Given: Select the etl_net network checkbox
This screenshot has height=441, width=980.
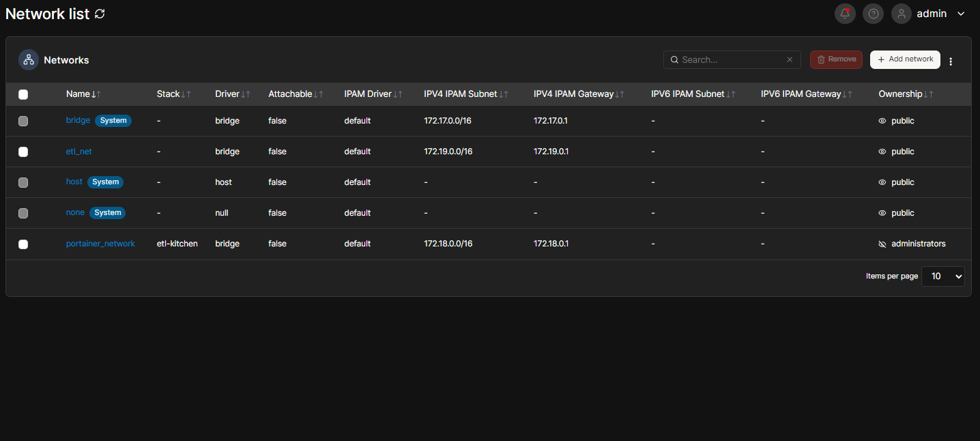Looking at the screenshot, I should 23,152.
